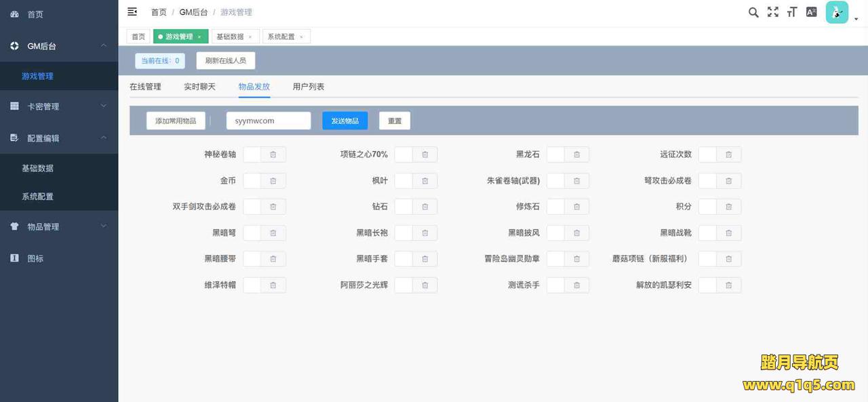The width and height of the screenshot is (868, 402).
Task: Click trash icon beside 黑暗披风
Action: click(577, 233)
